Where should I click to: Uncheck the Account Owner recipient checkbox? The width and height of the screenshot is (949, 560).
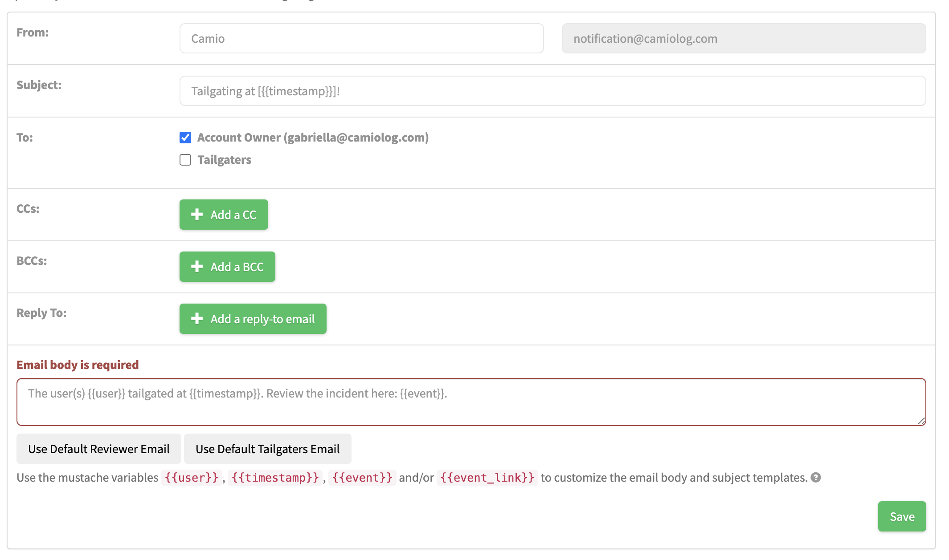185,138
